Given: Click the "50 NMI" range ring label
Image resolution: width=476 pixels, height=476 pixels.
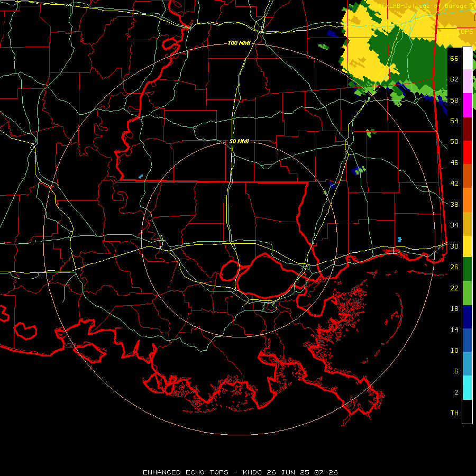Looking at the screenshot, I should tap(239, 141).
